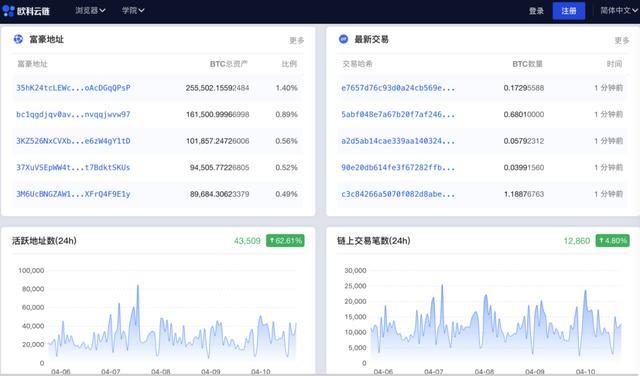Click the 0.89% ratio value
The height and width of the screenshot is (376, 640).
287,114
